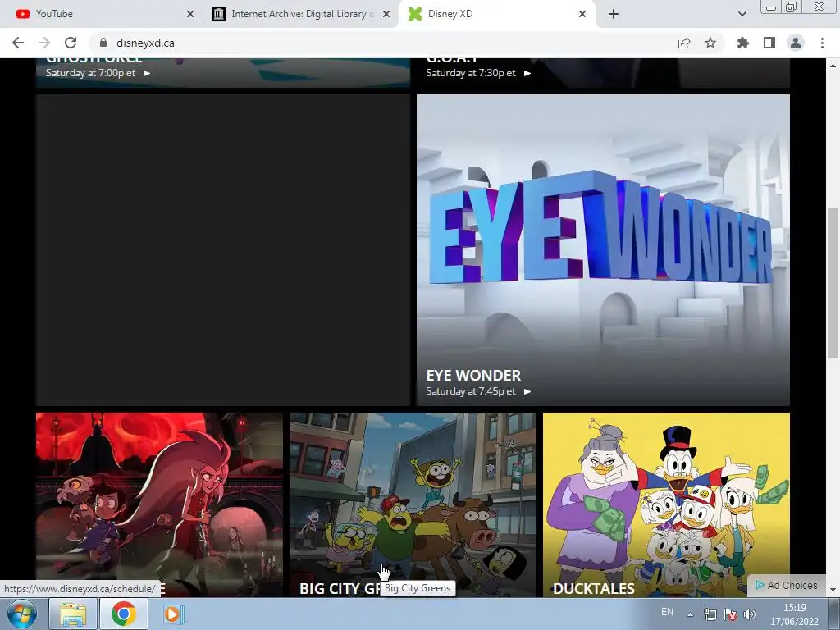
Task: Reload the Disney XD page
Action: [x=71, y=43]
